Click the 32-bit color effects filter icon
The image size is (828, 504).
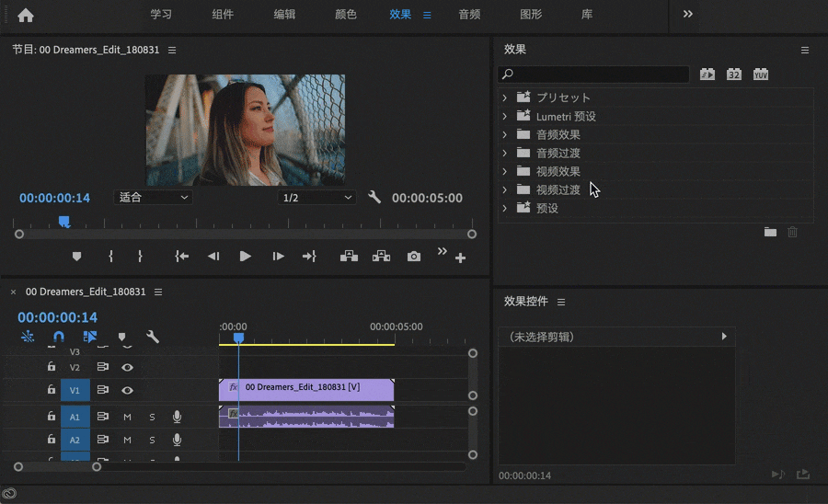click(x=733, y=74)
